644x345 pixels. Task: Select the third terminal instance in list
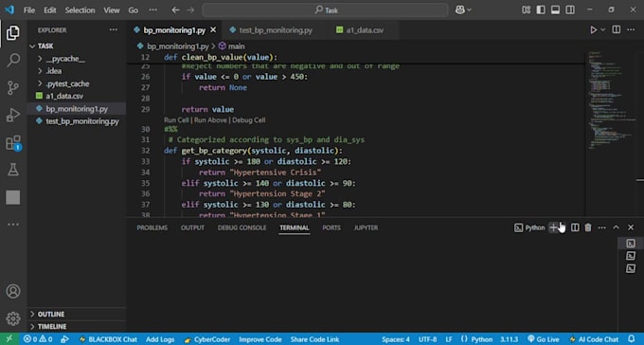tap(631, 268)
